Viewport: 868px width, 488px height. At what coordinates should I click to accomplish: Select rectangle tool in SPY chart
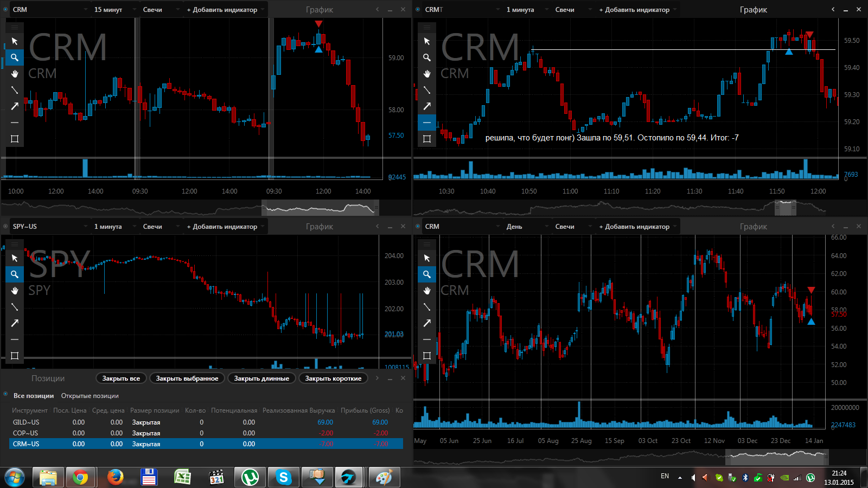tap(15, 356)
